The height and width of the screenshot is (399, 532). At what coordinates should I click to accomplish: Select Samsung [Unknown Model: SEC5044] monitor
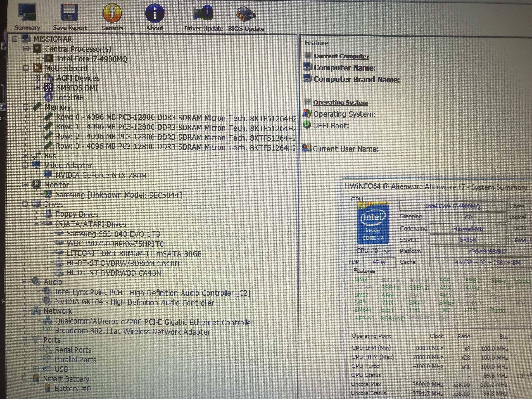click(x=119, y=195)
